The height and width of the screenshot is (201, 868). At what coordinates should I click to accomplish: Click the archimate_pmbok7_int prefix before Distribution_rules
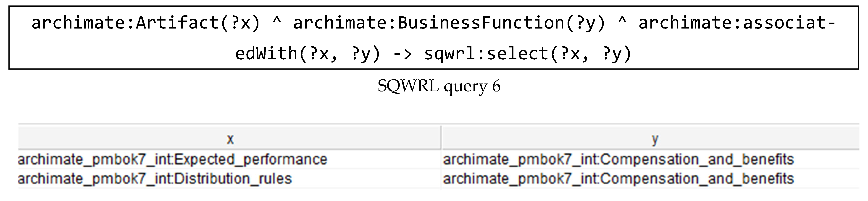point(95,178)
